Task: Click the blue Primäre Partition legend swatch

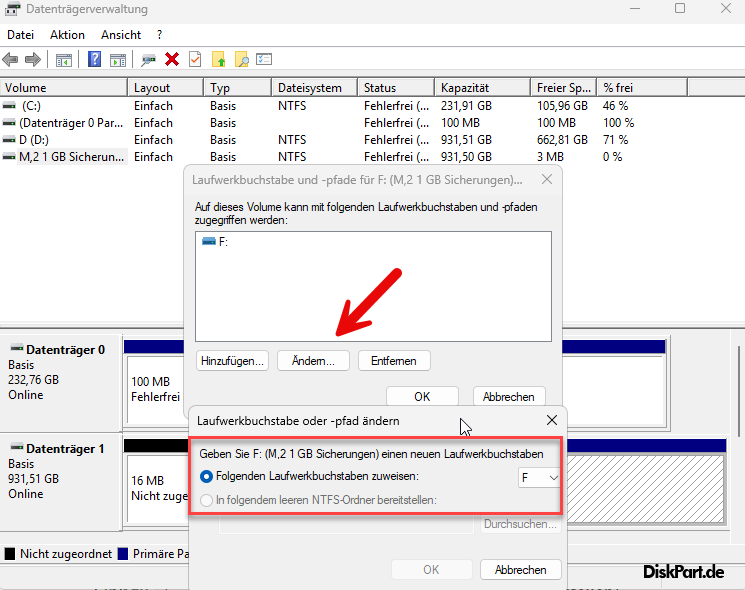Action: [123, 554]
